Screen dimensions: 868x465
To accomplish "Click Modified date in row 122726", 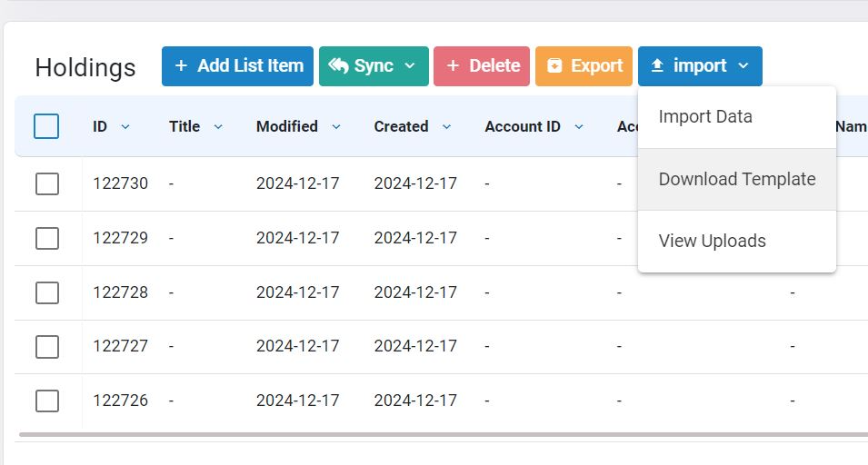I will [x=298, y=400].
